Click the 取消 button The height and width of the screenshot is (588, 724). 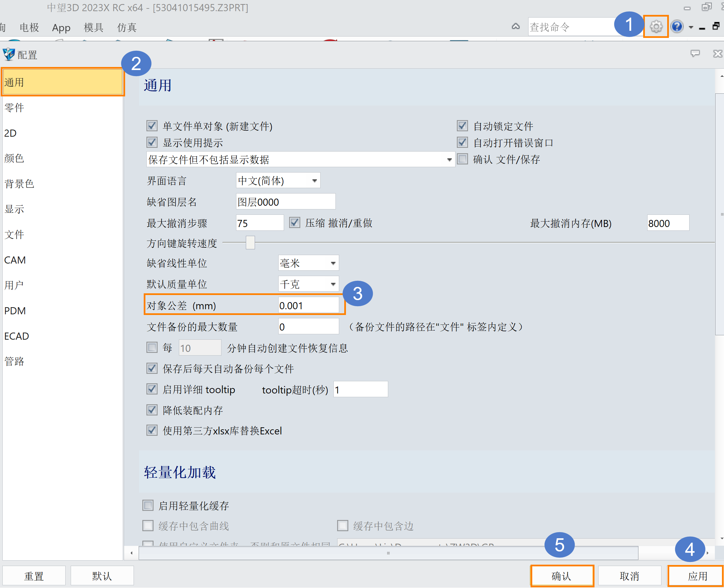click(629, 576)
